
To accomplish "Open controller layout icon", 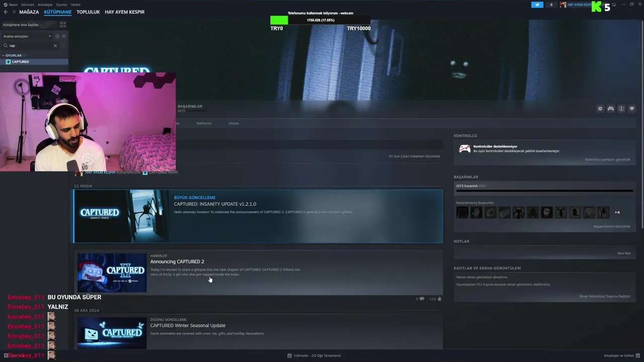I will pos(610,109).
